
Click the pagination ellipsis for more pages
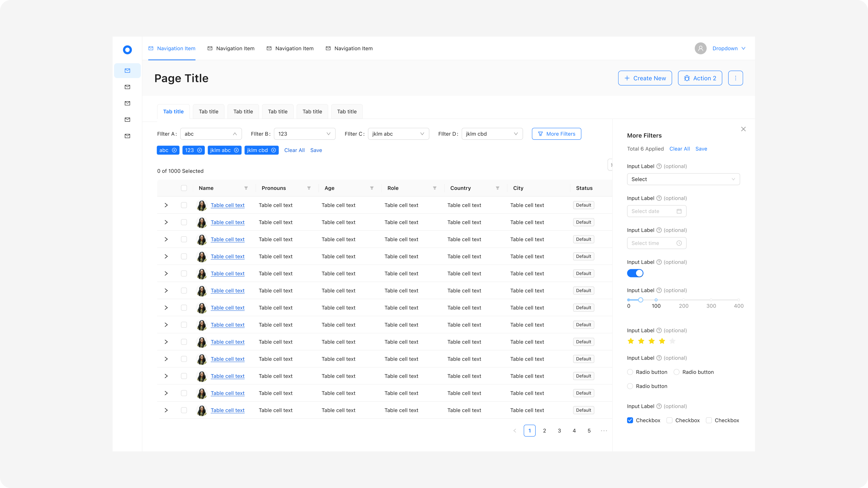pos(604,431)
